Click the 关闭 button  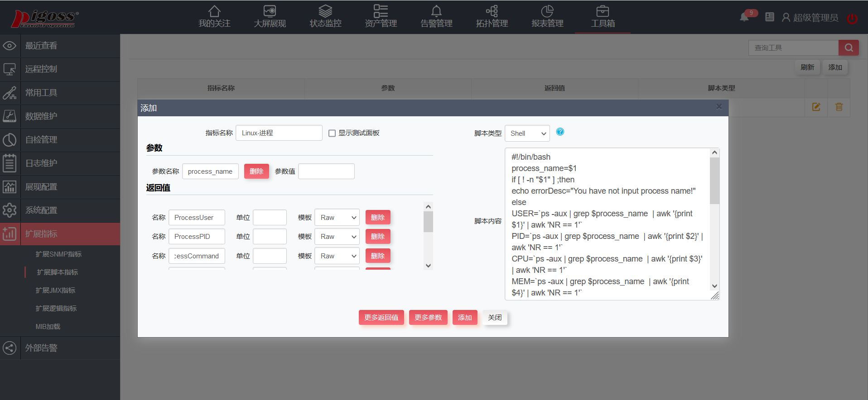[495, 318]
